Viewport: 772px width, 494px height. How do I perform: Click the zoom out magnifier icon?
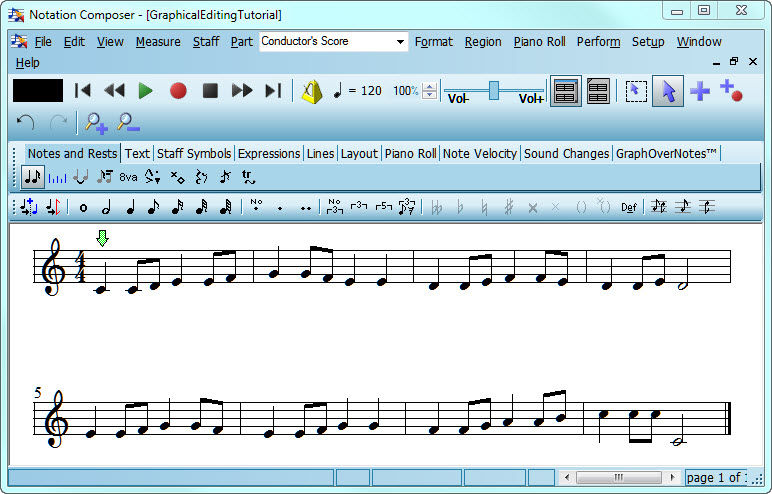point(128,123)
